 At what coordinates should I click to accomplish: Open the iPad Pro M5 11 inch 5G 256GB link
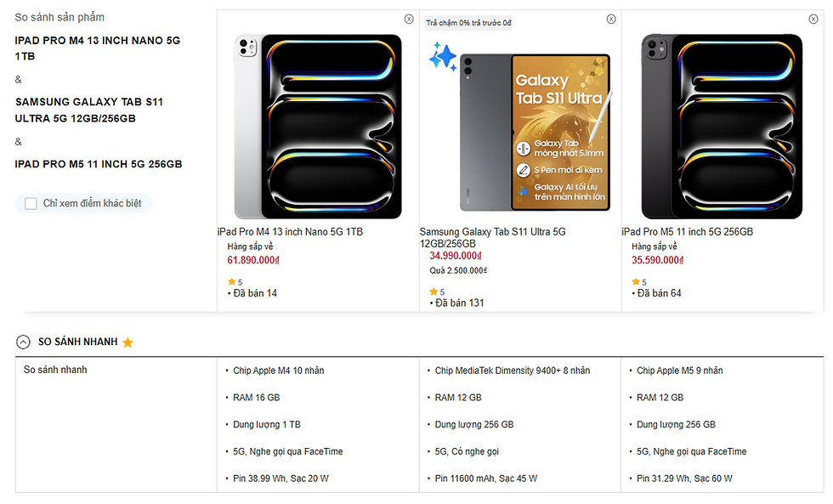click(x=687, y=231)
